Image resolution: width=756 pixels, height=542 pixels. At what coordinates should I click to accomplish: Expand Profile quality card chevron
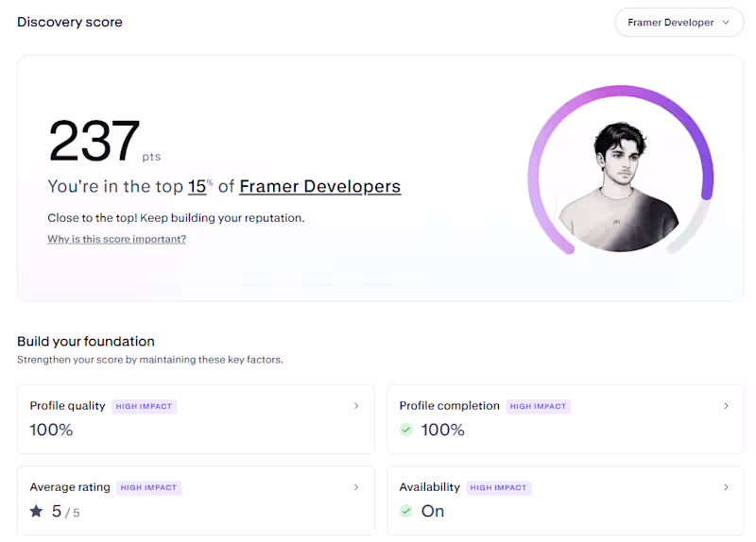point(356,406)
